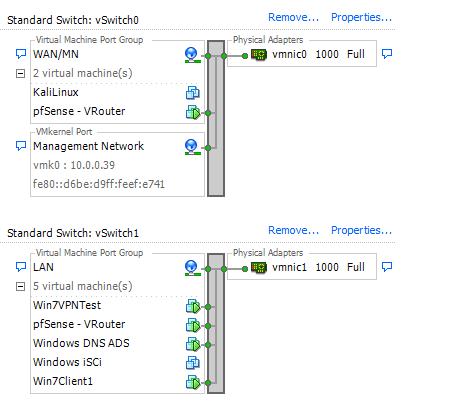
Task: Open Properties for vSwitch0
Action: pyautogui.click(x=361, y=17)
